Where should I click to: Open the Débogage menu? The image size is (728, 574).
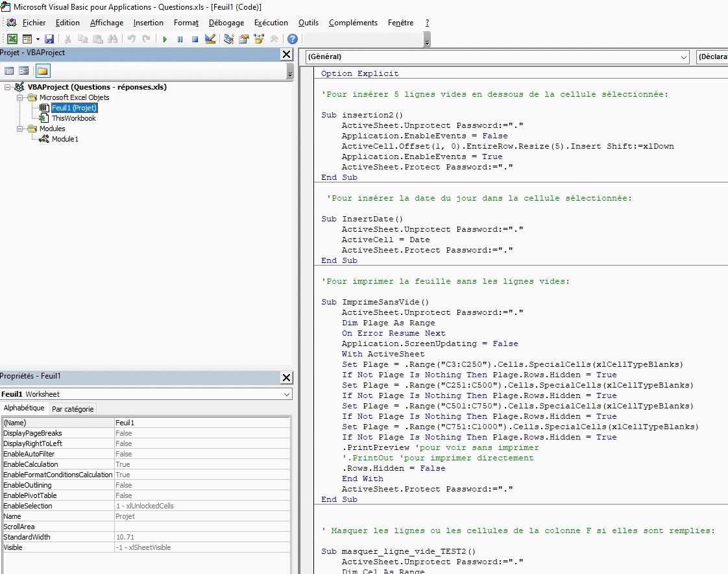(226, 23)
